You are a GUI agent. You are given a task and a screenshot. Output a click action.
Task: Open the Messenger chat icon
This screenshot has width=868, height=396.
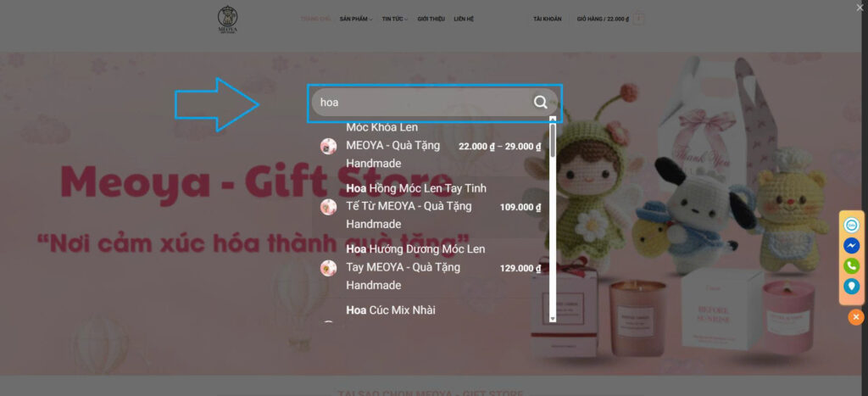point(851,245)
